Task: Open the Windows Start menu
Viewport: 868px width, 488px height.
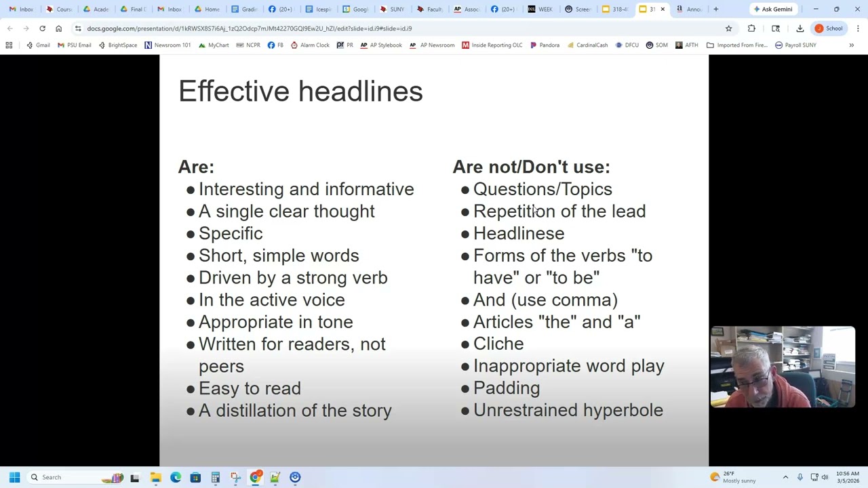Action: [x=14, y=477]
